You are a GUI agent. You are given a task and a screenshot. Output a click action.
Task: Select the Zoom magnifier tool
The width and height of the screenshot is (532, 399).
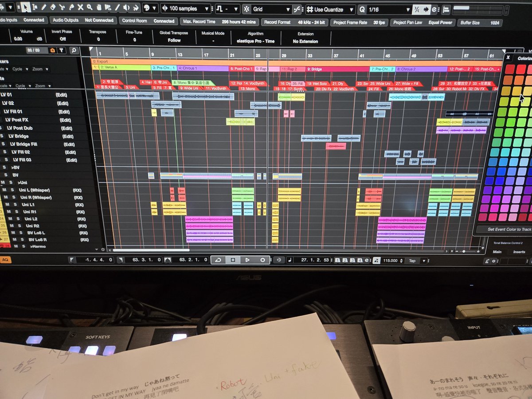(90, 8)
